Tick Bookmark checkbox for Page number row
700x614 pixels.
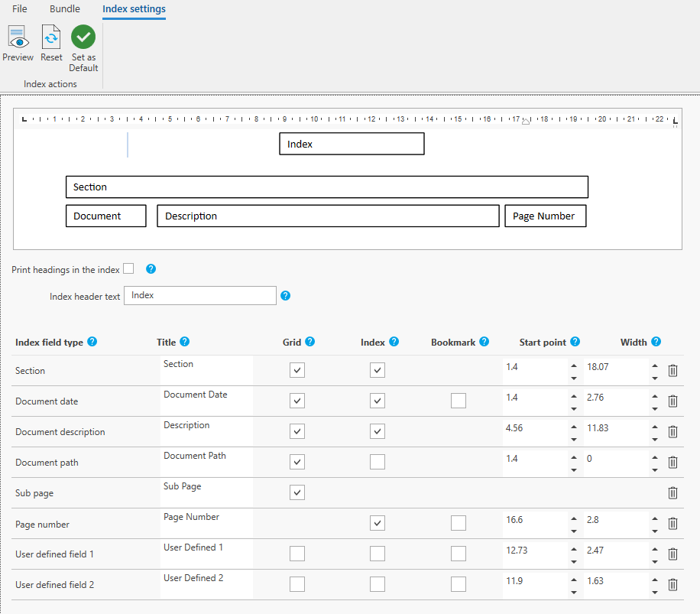pyautogui.click(x=458, y=523)
